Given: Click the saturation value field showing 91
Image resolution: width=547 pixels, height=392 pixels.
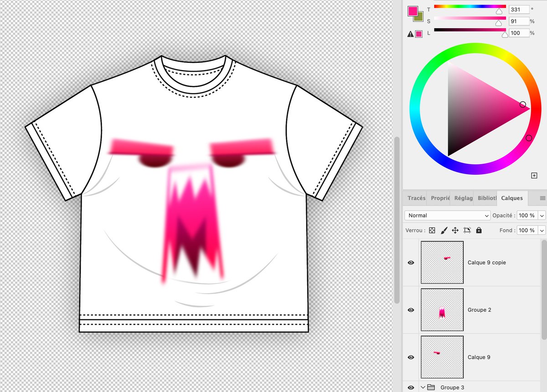Looking at the screenshot, I should (x=519, y=21).
